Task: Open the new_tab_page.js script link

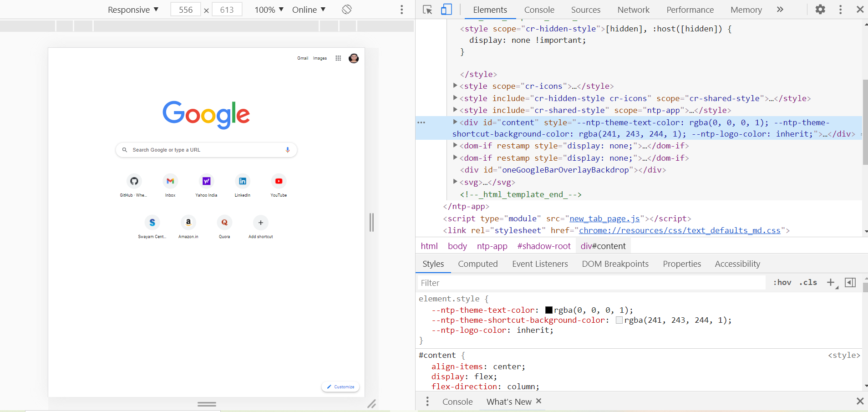Action: coord(604,219)
